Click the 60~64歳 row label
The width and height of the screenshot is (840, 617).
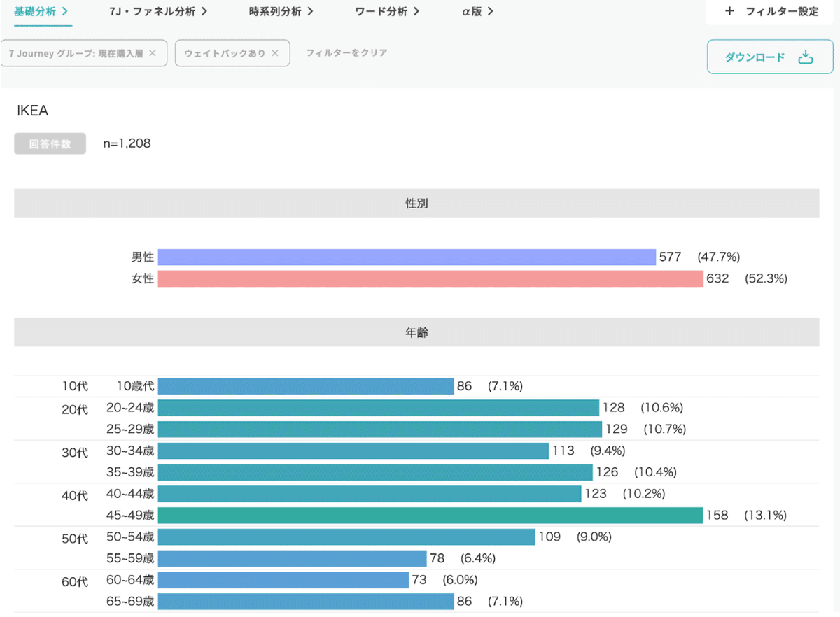click(x=130, y=580)
